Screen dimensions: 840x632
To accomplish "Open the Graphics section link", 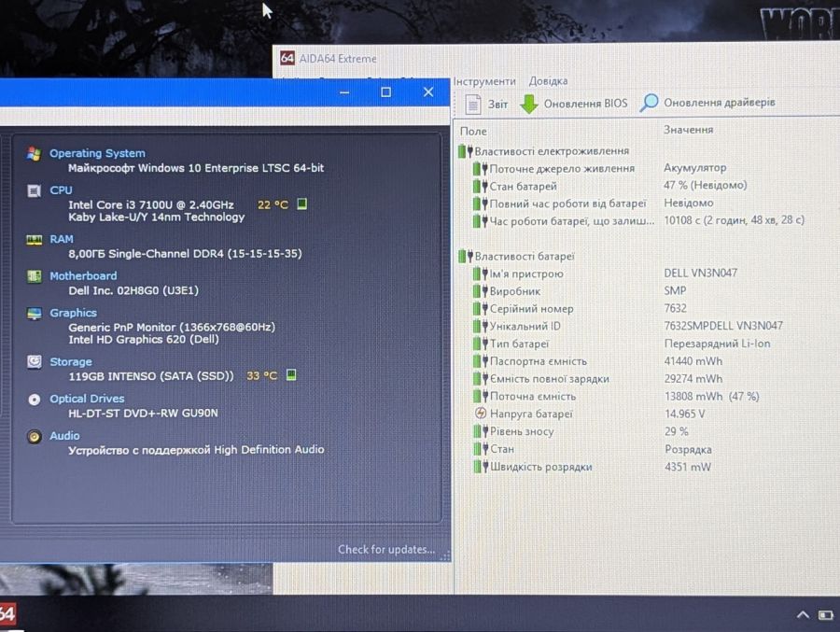I will pos(73,313).
